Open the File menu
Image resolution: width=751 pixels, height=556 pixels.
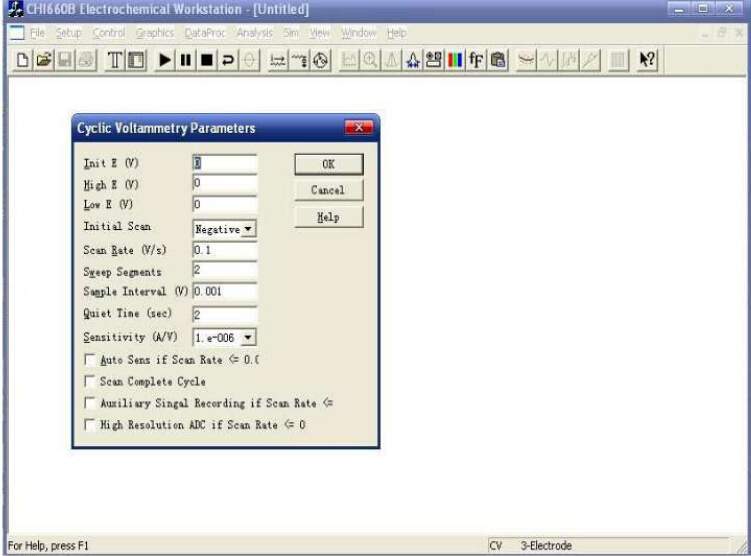[x=37, y=33]
